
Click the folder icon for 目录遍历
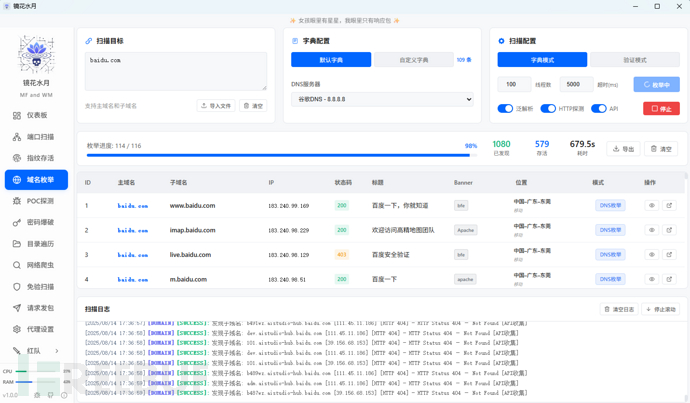click(17, 244)
